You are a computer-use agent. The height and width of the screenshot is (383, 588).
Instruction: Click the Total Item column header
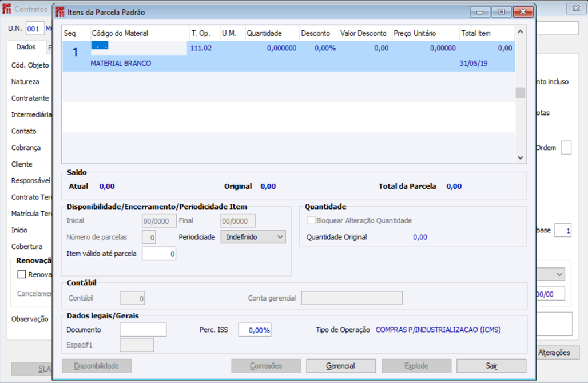[487, 33]
